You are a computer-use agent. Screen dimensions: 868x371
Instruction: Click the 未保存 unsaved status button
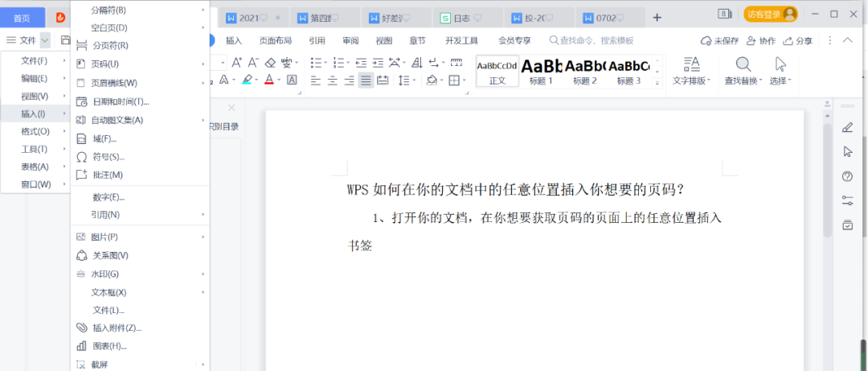click(x=719, y=40)
